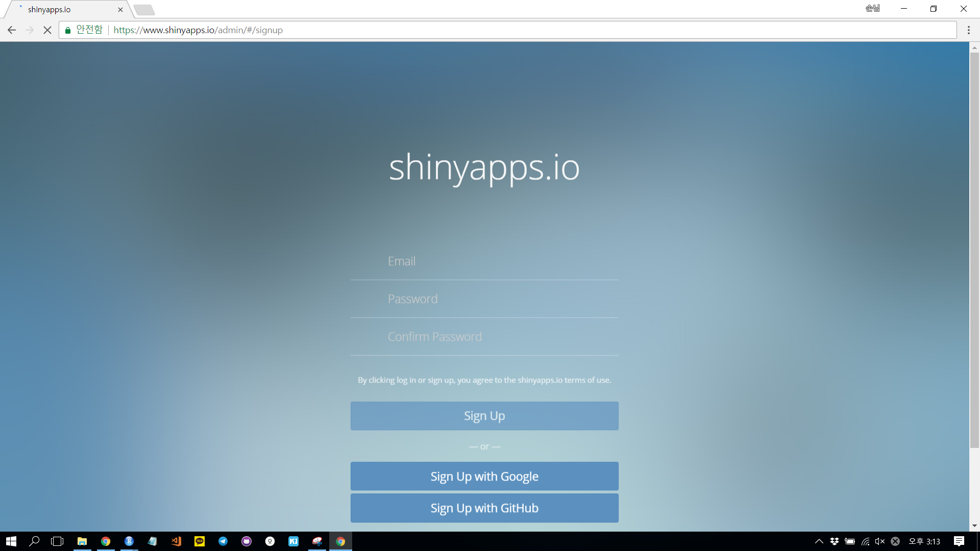Open File Explorer from the taskbar

(82, 541)
